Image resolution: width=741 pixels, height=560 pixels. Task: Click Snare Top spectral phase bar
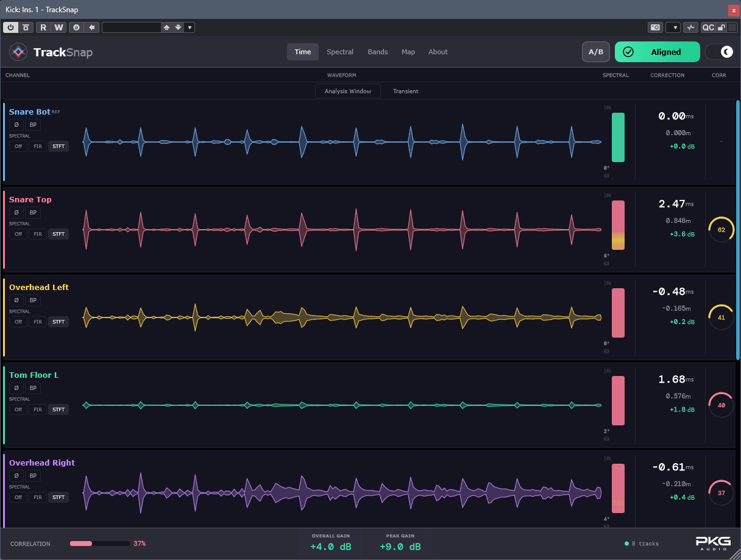pyautogui.click(x=618, y=225)
